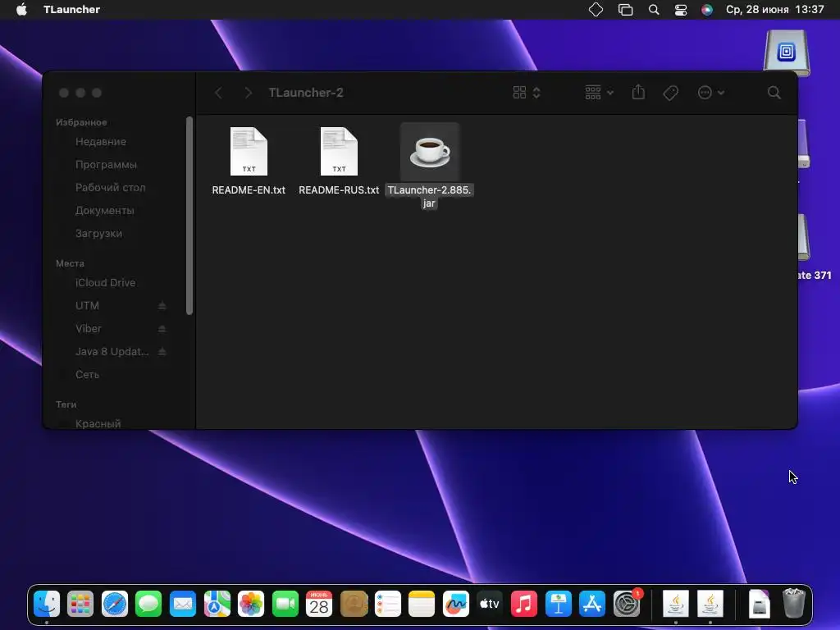Viewport: 840px width, 630px height.
Task: Open the more actions menu in Finder
Action: (711, 93)
